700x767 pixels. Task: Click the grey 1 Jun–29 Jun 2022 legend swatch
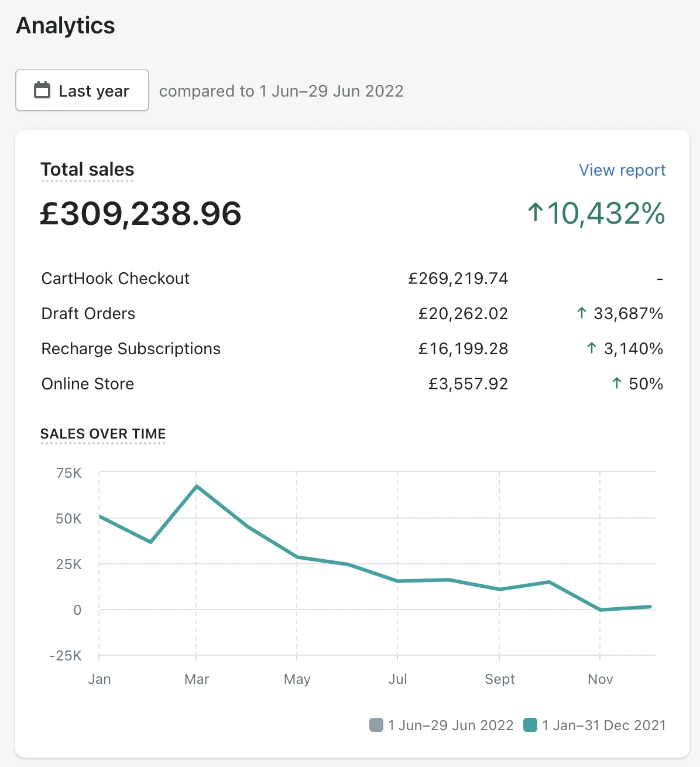(x=376, y=725)
